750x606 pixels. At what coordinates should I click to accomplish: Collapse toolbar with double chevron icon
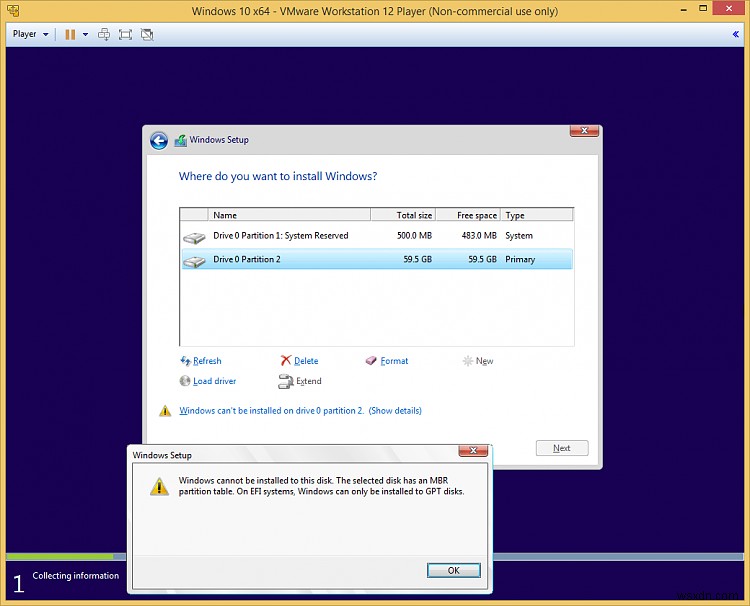(736, 34)
